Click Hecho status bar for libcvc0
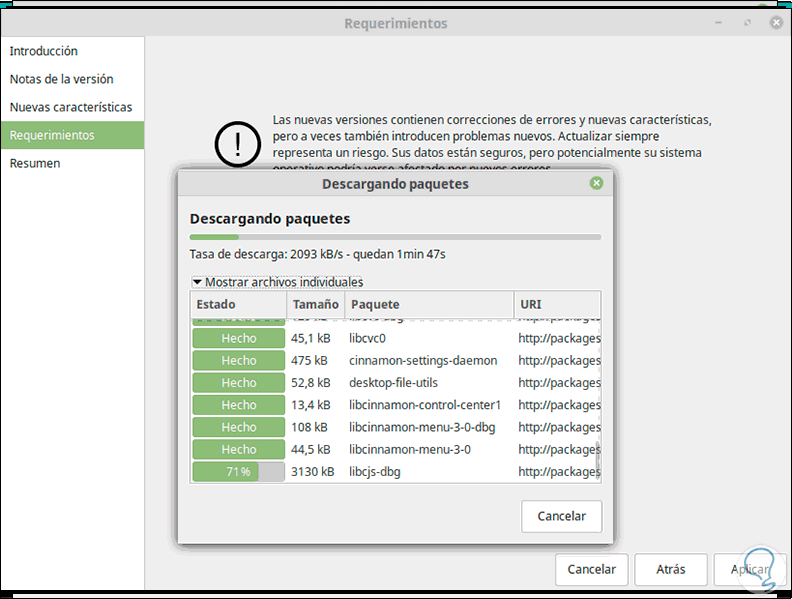The image size is (792, 599). coord(238,338)
